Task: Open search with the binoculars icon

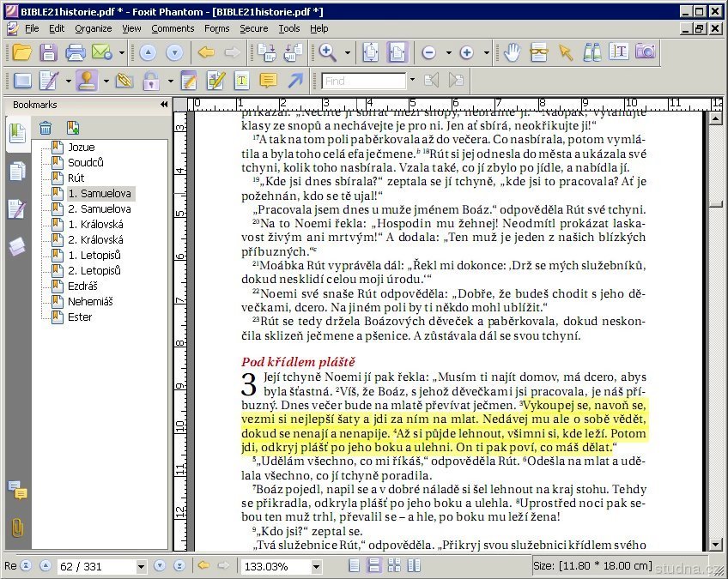Action: [591, 52]
